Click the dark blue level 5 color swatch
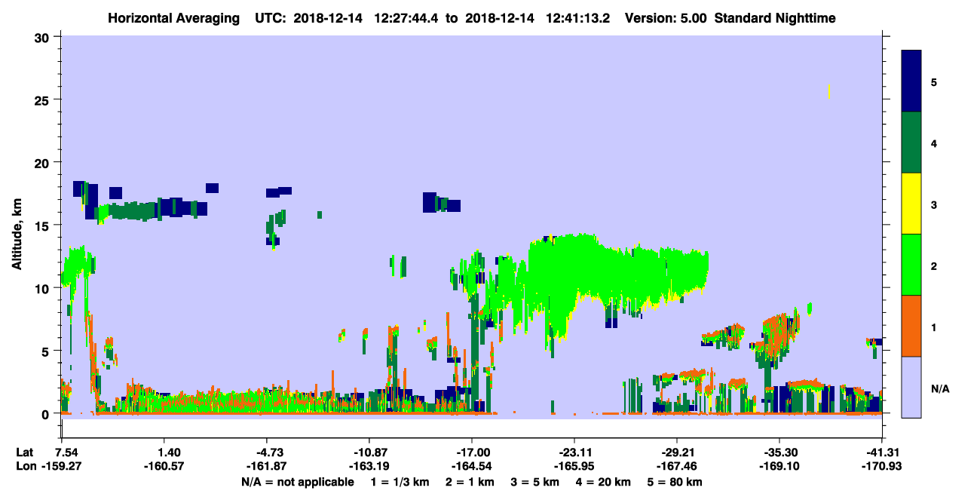Image resolution: width=980 pixels, height=503 pixels. tap(911, 81)
